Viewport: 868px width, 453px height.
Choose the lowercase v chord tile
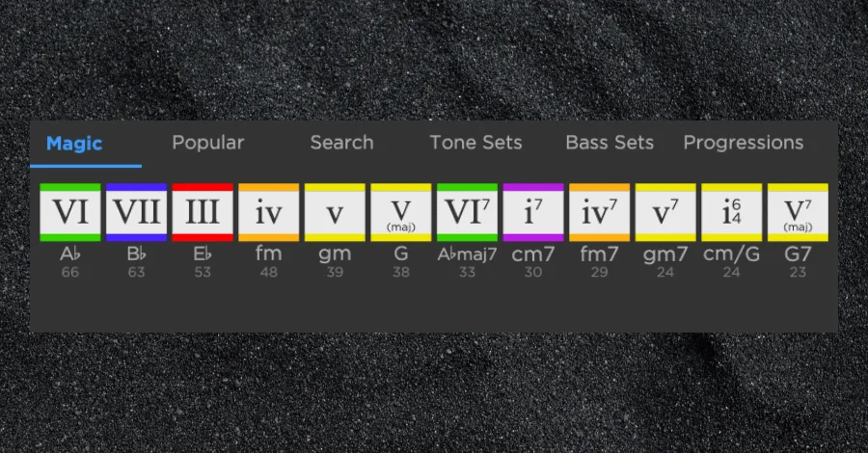pos(335,212)
